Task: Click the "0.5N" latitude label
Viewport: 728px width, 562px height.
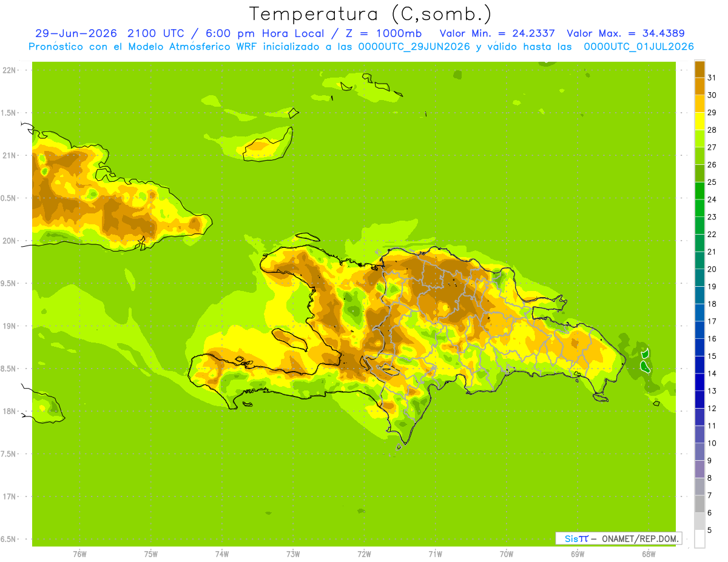Action: click(9, 198)
